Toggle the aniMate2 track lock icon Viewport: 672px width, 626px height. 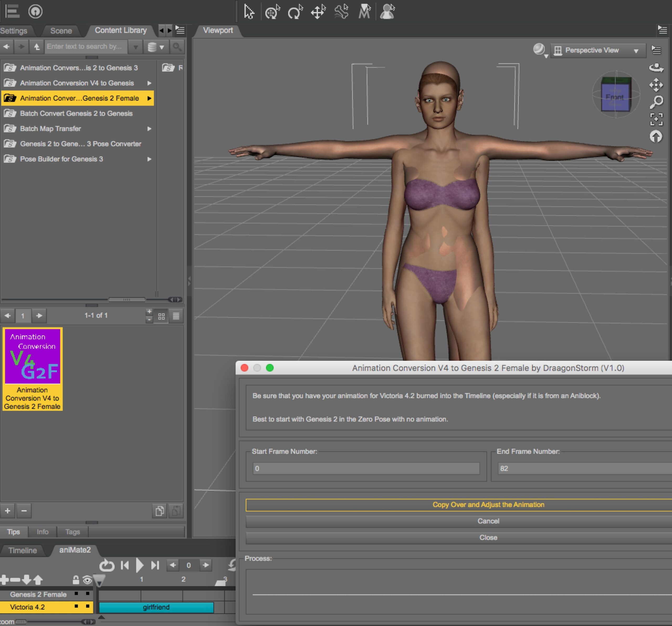pyautogui.click(x=76, y=580)
